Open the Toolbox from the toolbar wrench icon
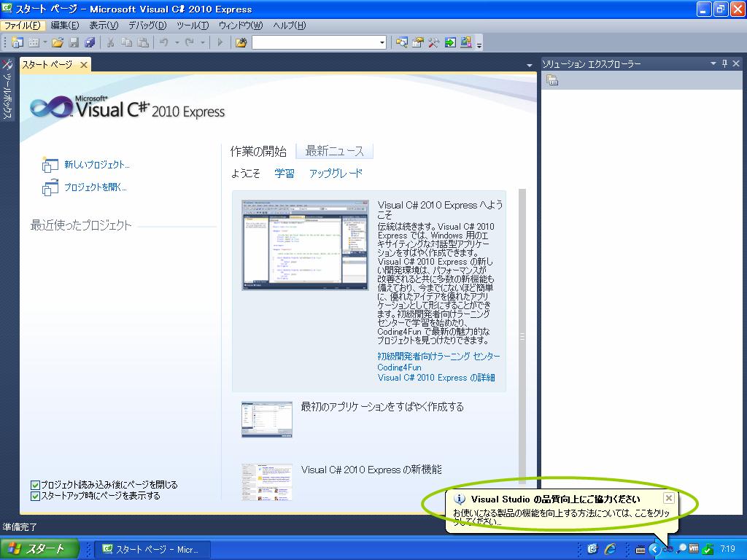This screenshot has height=560, width=747. [433, 42]
